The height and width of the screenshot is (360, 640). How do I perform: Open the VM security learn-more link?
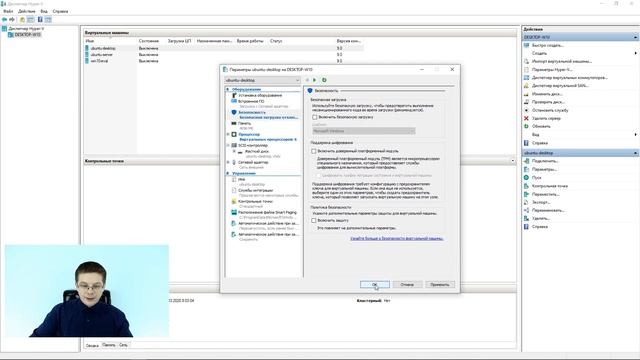[x=397, y=238]
